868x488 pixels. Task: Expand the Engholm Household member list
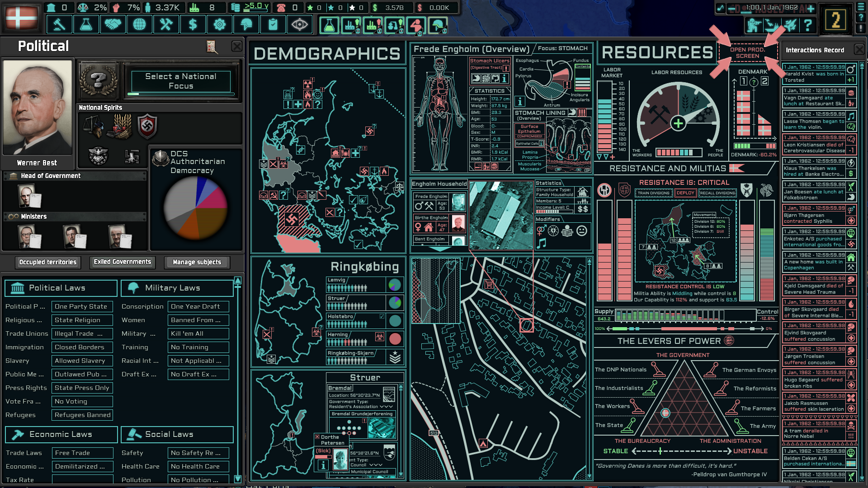[439, 249]
